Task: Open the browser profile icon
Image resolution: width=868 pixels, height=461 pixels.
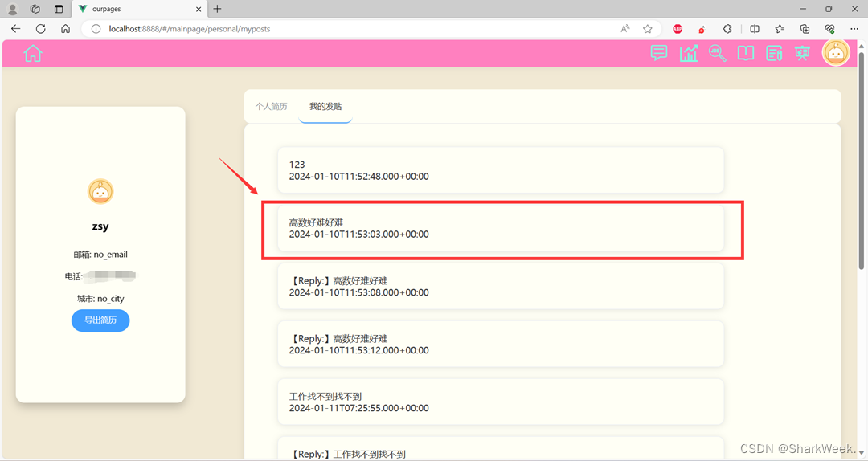Action: pos(12,9)
